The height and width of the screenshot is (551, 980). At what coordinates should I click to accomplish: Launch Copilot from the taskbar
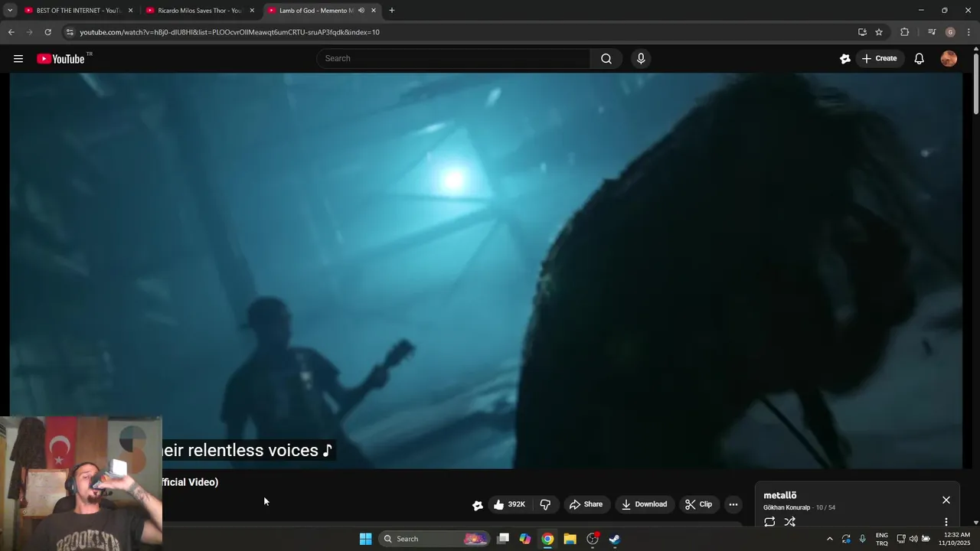tap(525, 539)
